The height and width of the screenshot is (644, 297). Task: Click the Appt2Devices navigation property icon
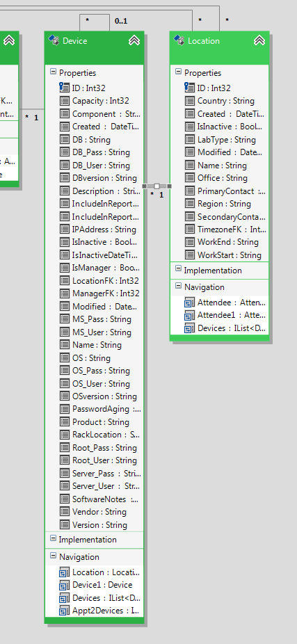coord(64,611)
